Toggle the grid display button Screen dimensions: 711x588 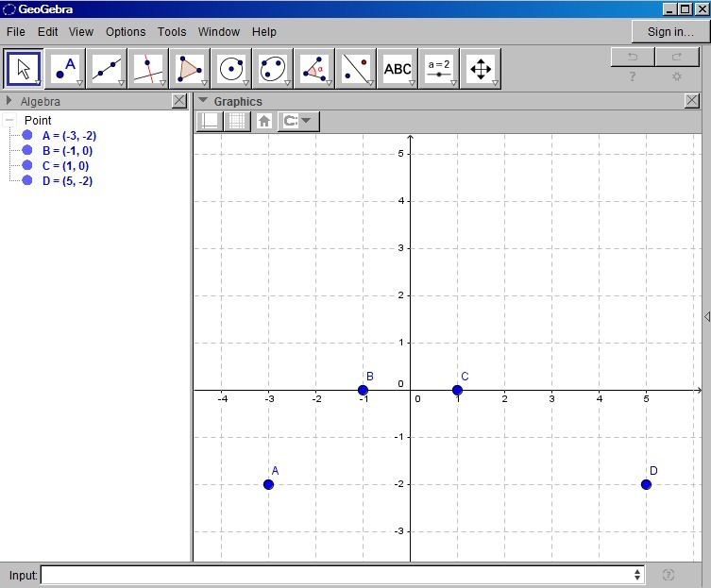click(238, 121)
